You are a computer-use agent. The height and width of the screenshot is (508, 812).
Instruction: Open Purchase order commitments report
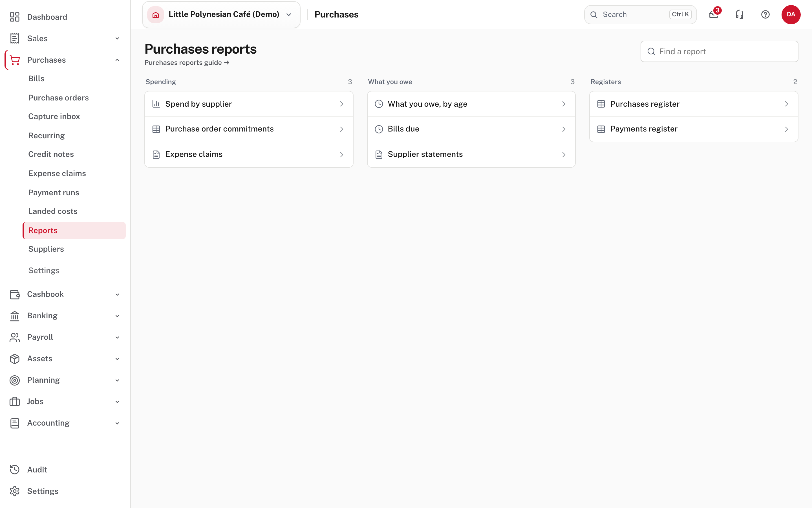[x=249, y=129]
